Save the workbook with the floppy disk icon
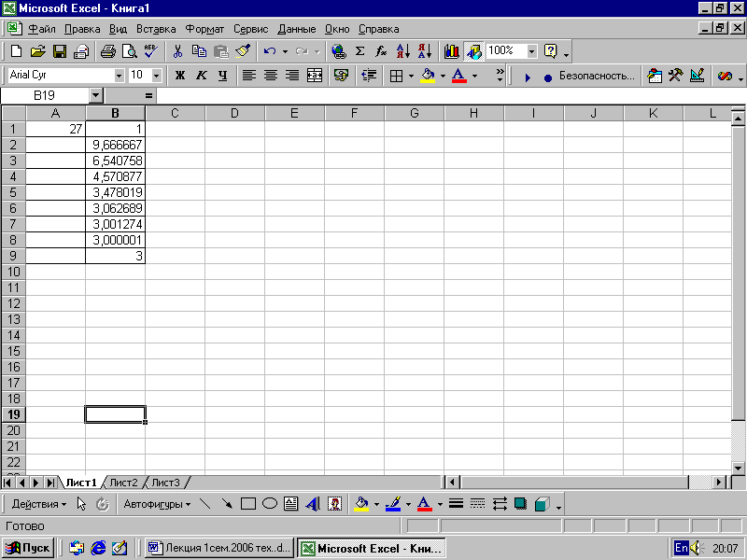747x560 pixels. 60,51
